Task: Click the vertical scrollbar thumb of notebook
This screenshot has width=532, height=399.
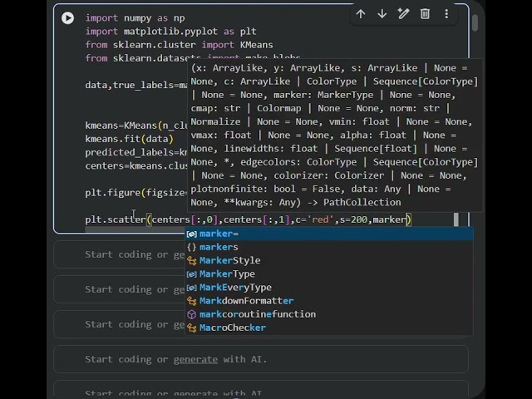Action: pos(475,23)
